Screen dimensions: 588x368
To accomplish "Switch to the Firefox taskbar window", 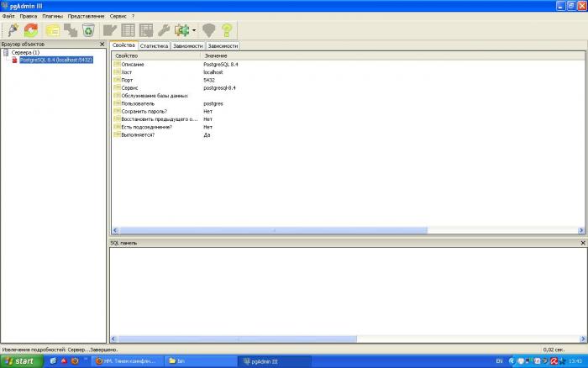I will pyautogui.click(x=128, y=361).
